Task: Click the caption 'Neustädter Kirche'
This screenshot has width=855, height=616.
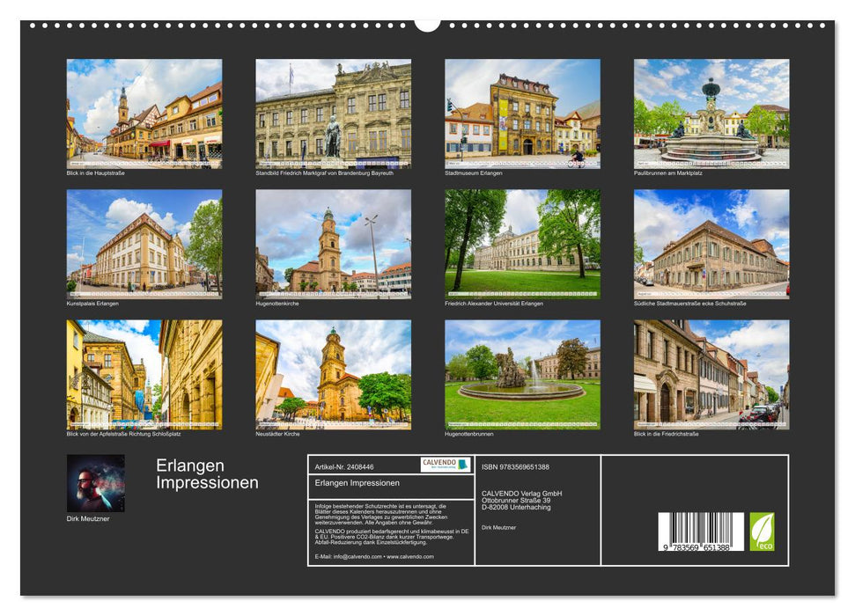Action: (277, 435)
